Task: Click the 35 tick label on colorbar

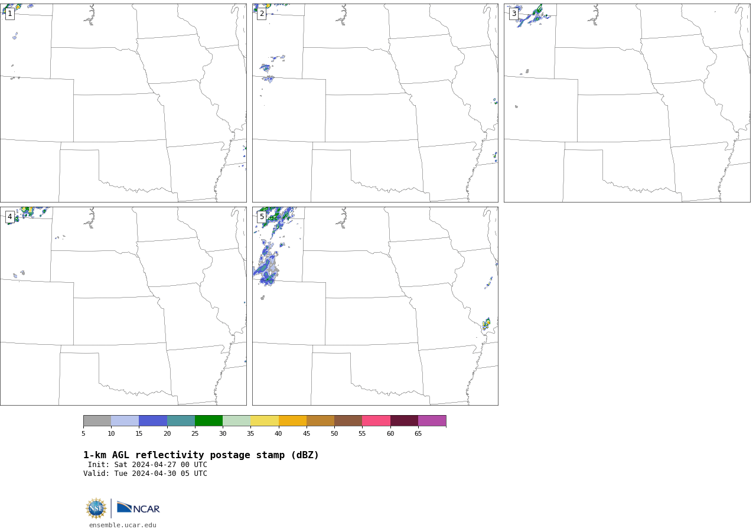Action: pos(250,434)
